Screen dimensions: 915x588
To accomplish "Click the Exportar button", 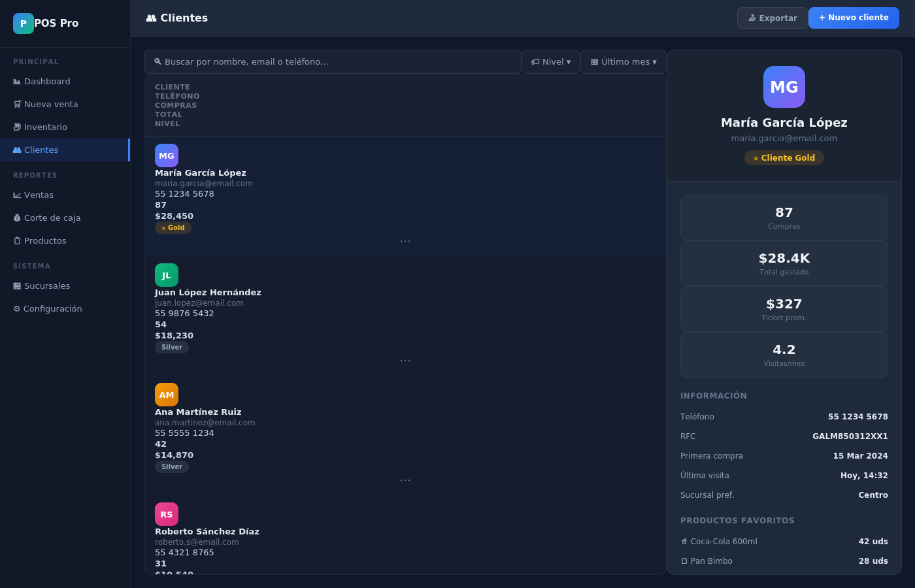I will [772, 18].
